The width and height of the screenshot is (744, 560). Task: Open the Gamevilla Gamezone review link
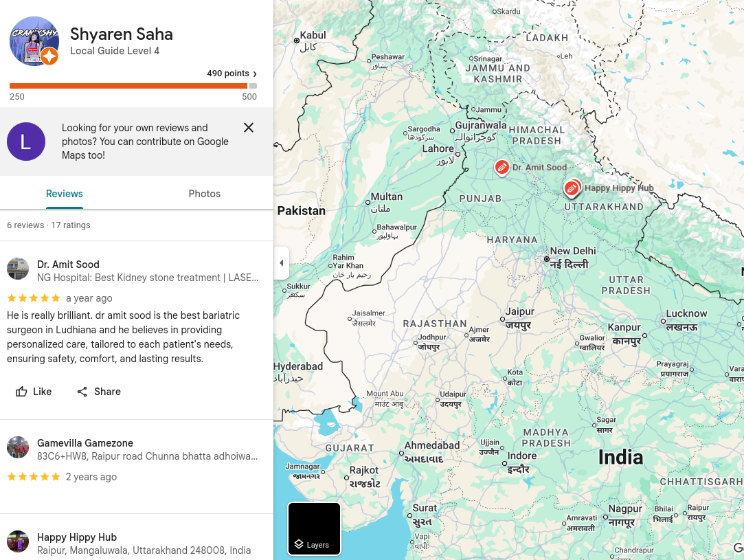click(x=85, y=443)
